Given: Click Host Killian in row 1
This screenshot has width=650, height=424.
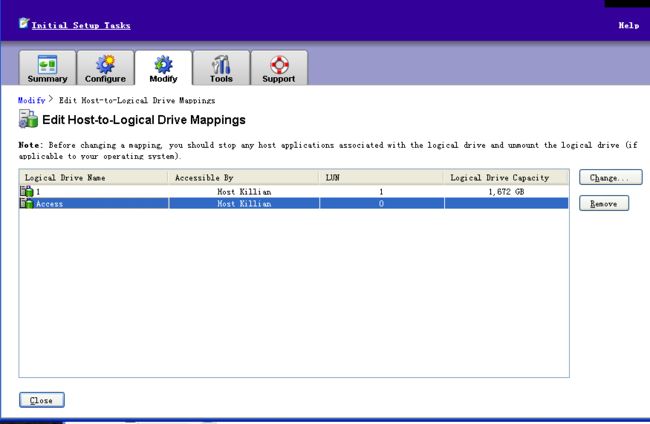Looking at the screenshot, I should click(244, 191).
